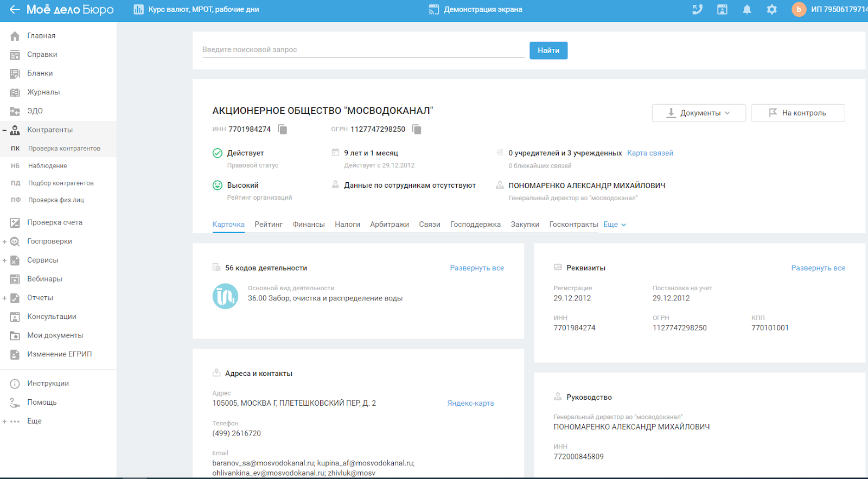Click the КПП value 770101001
Image resolution: width=868 pixels, height=479 pixels.
[x=770, y=328]
